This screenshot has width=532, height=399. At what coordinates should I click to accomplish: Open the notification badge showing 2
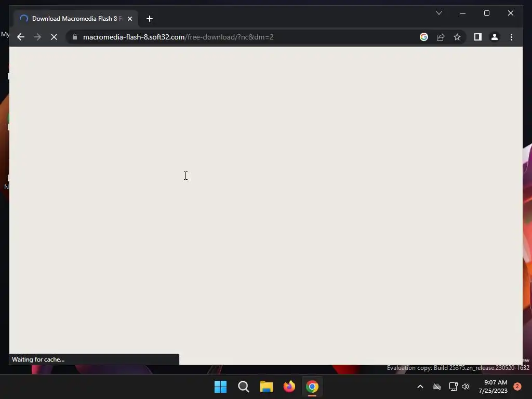(517, 387)
